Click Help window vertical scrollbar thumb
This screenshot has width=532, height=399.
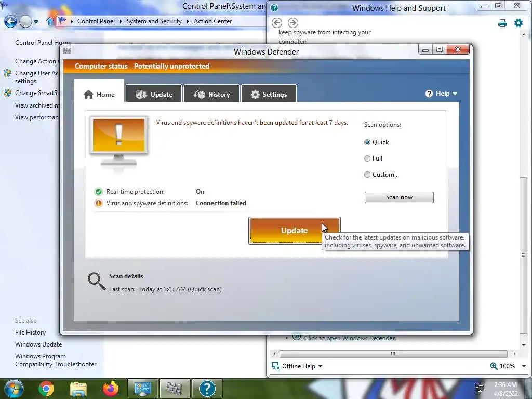pos(523,255)
